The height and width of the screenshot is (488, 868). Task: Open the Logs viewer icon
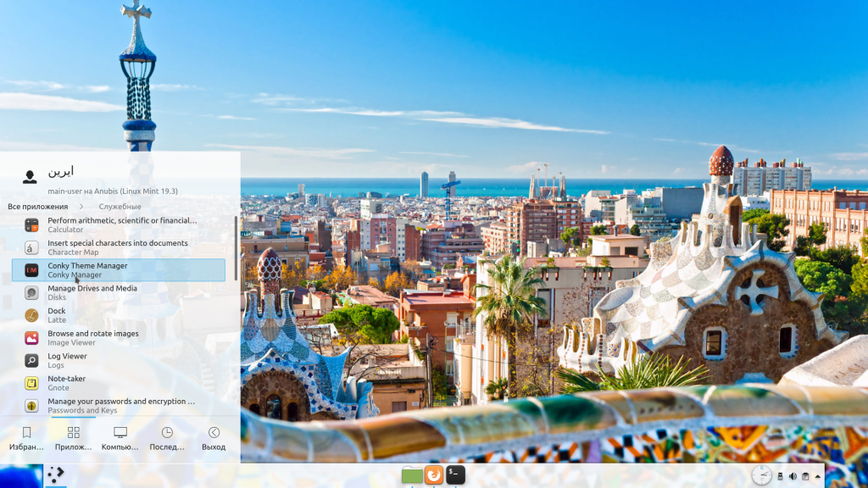click(31, 361)
